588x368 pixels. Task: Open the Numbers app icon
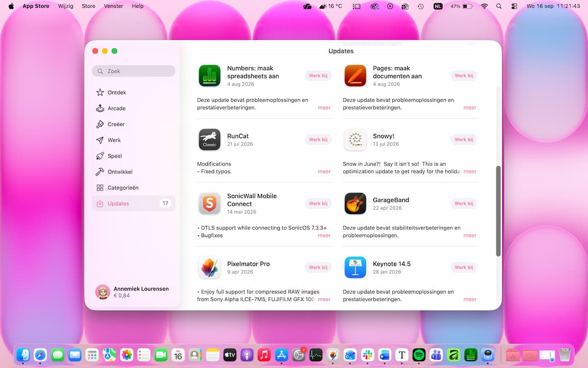point(210,75)
